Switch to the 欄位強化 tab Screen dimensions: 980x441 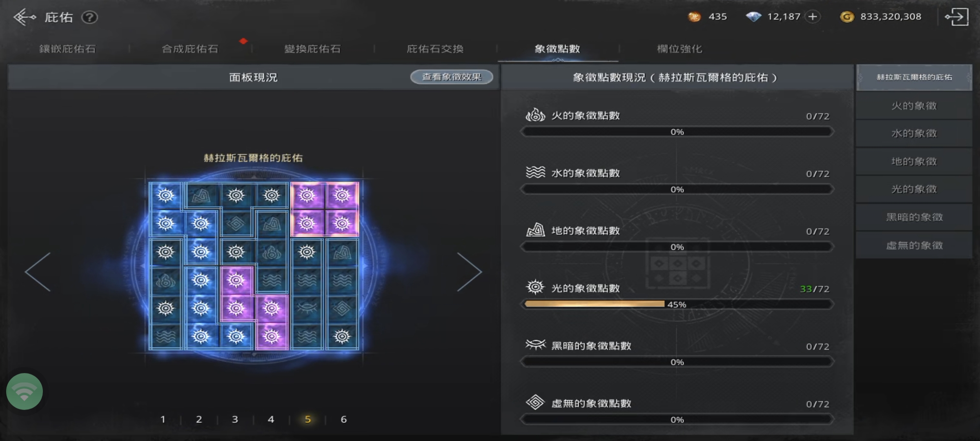click(679, 49)
